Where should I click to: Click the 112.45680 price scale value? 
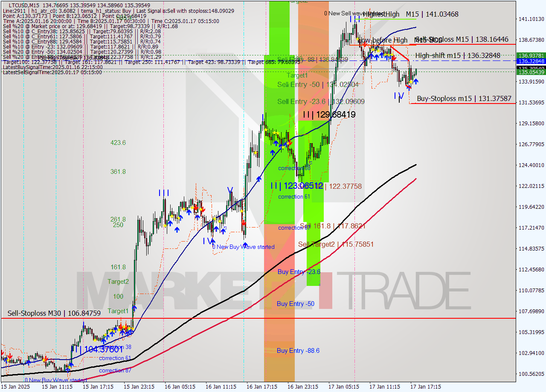click(x=531, y=270)
